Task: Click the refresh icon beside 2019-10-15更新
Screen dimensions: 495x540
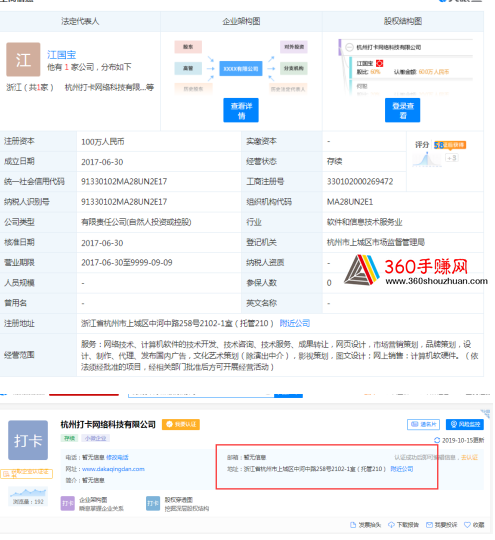Action: pos(437,440)
